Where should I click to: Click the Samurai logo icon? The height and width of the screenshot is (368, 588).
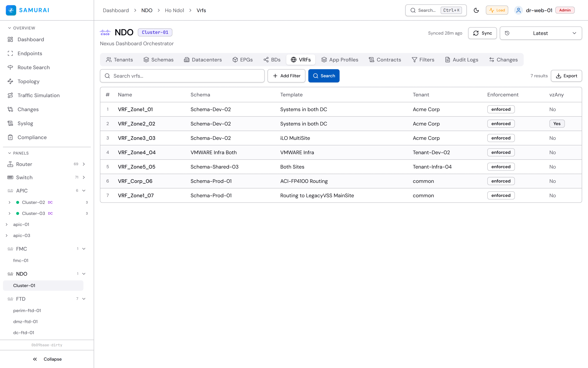11,10
